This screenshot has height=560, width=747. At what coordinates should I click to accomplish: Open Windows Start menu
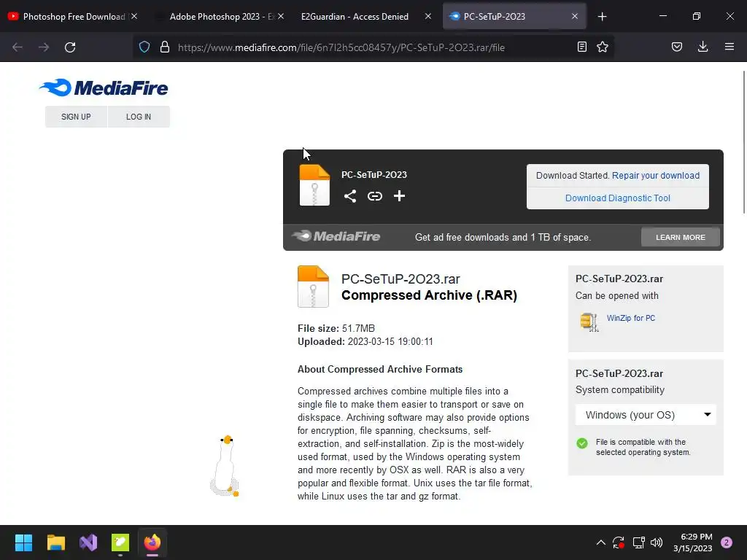tap(23, 542)
